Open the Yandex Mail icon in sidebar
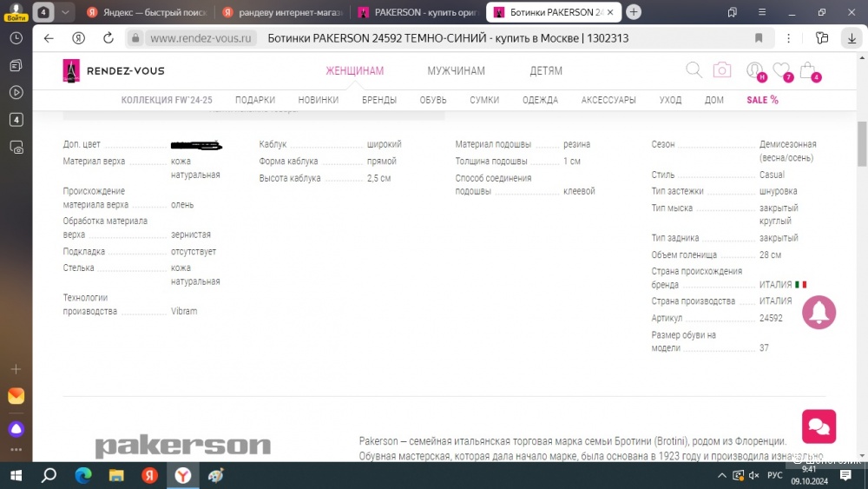This screenshot has height=489, width=868. coord(16,396)
